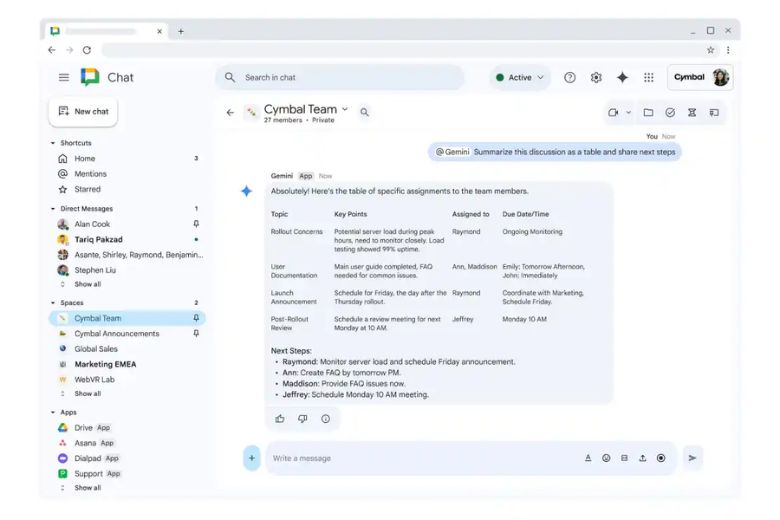Screen dimensions: 780x520
Task: Open the video call options arrow
Action: (628, 112)
